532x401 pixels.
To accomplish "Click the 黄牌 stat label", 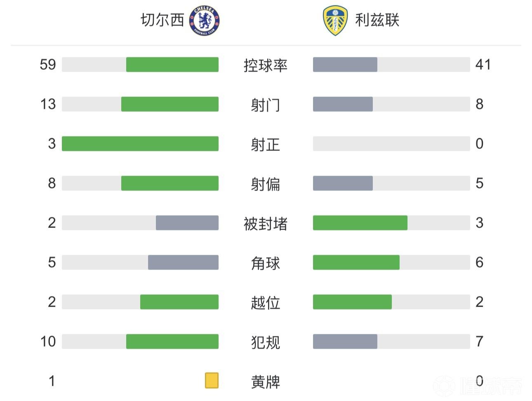I will pos(265,382).
